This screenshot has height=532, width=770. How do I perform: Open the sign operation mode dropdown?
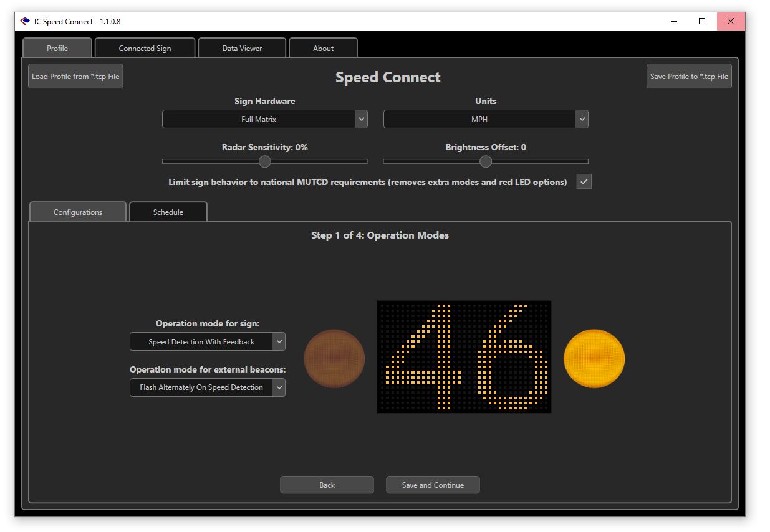[x=207, y=342]
